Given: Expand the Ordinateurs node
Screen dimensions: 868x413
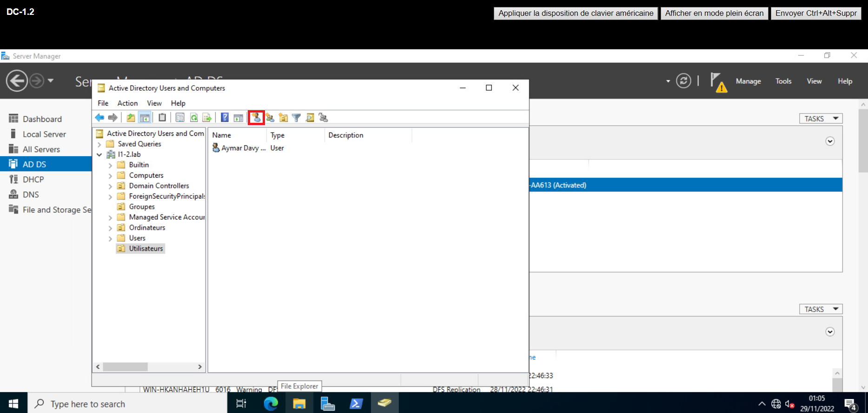Looking at the screenshot, I should click(x=110, y=228).
